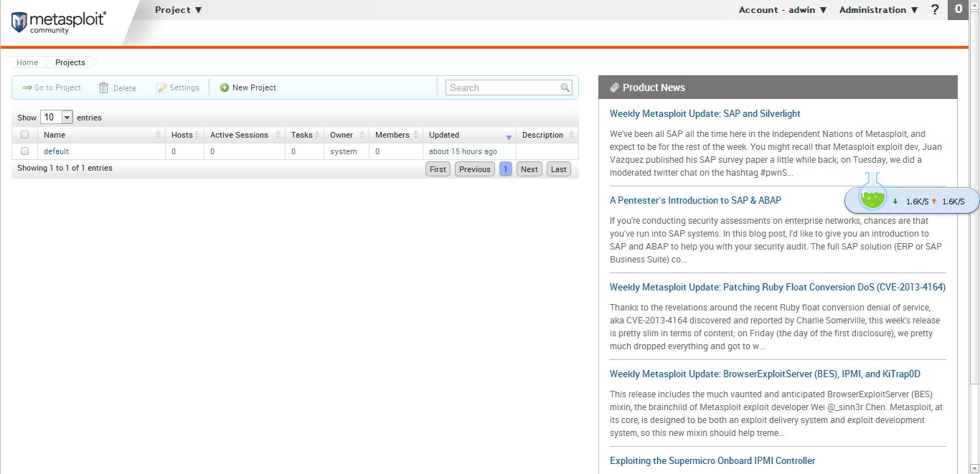Expand the Administration menu
Screen dimensions: 980x474
tap(879, 10)
